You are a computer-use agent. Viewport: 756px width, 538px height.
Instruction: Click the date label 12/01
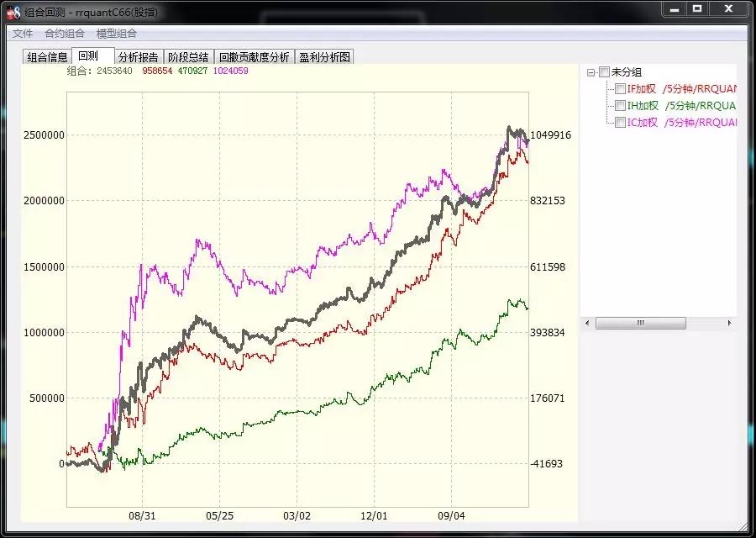pos(374,516)
